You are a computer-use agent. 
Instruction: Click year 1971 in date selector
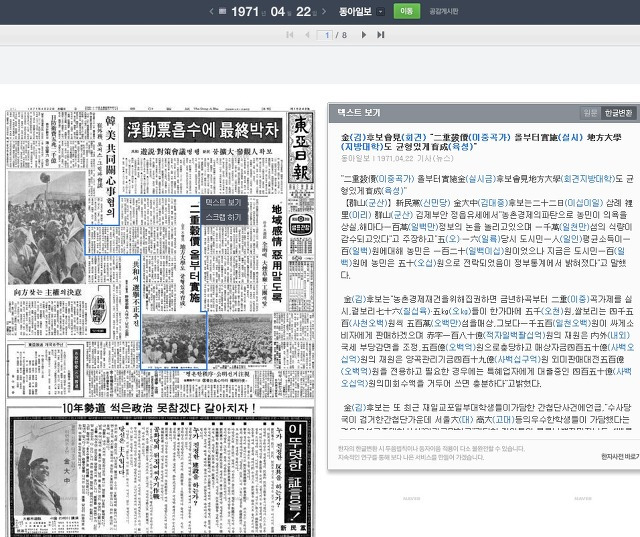tap(245, 11)
